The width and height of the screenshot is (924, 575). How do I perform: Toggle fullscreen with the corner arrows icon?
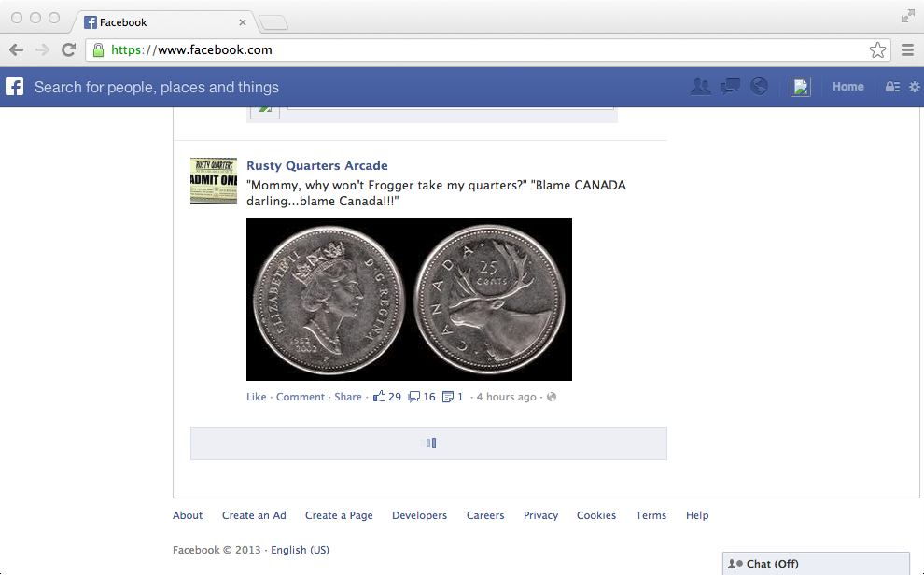[907, 17]
